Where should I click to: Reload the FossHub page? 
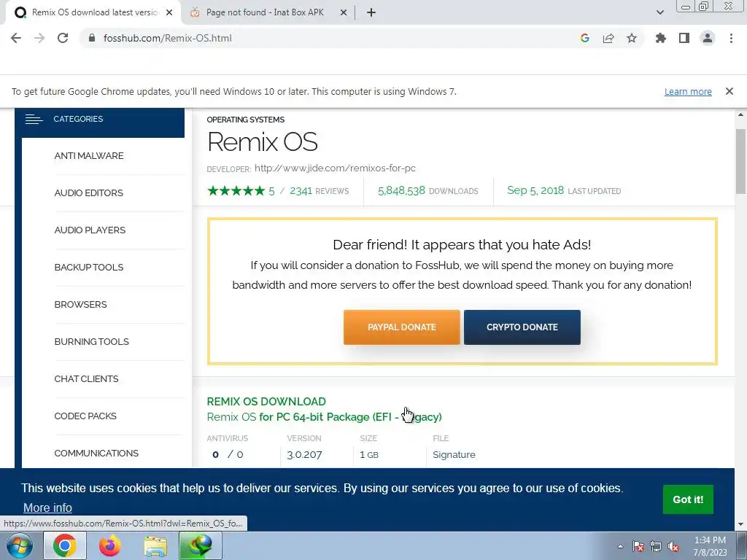pos(63,38)
